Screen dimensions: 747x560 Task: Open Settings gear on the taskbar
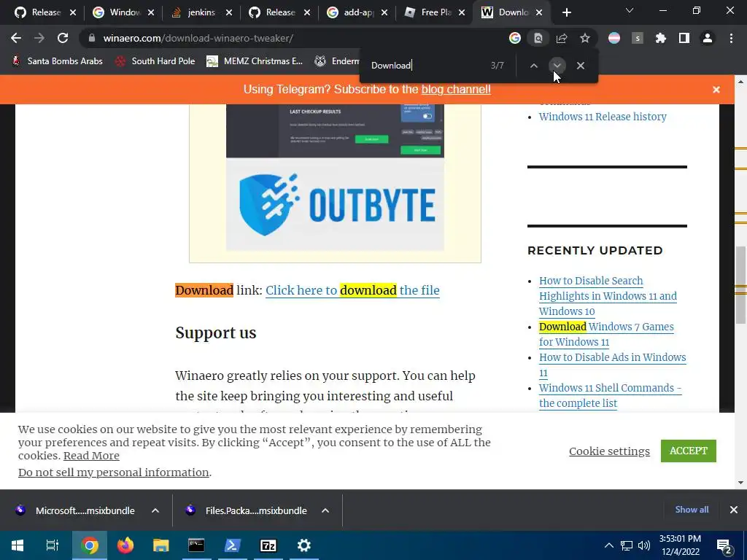[x=304, y=545]
